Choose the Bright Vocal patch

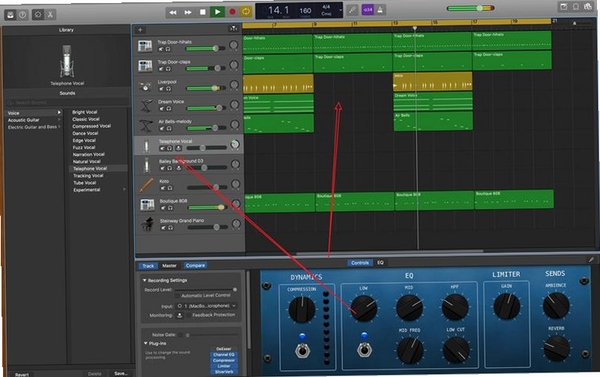(x=85, y=112)
